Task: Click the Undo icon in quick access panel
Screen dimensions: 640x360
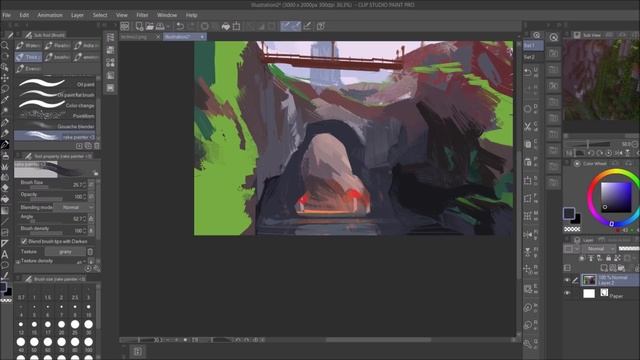Action: tap(528, 72)
